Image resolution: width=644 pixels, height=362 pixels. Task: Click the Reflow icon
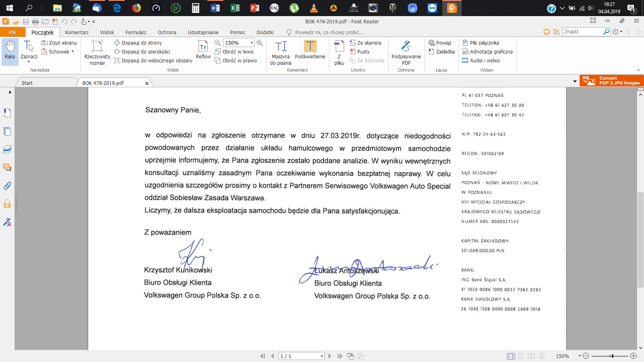point(203,50)
